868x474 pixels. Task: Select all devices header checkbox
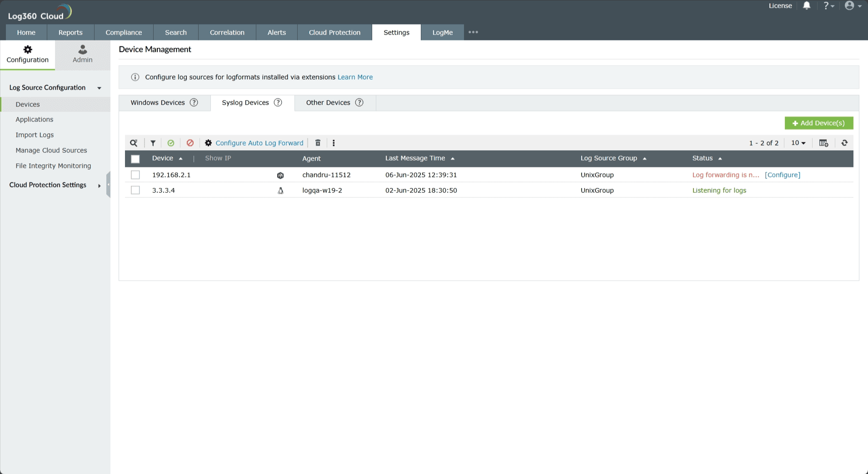(x=135, y=159)
